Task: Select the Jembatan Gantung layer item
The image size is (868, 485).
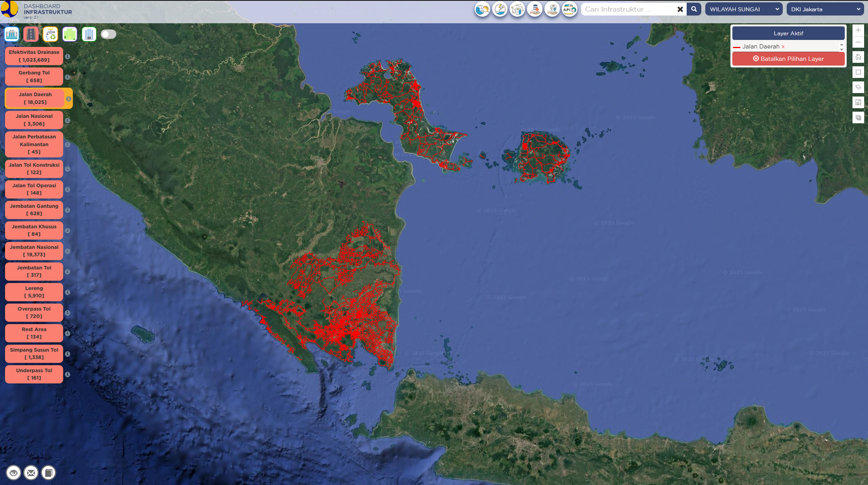Action: click(x=34, y=210)
